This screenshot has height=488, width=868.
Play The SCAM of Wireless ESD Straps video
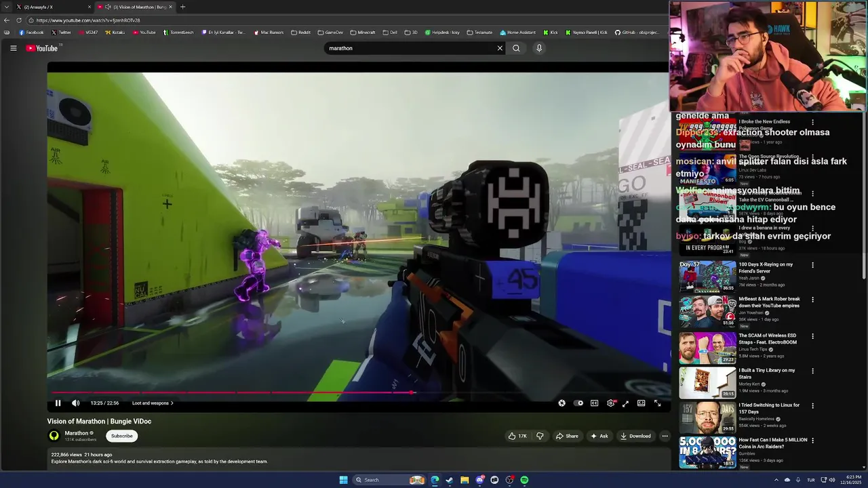pyautogui.click(x=708, y=347)
